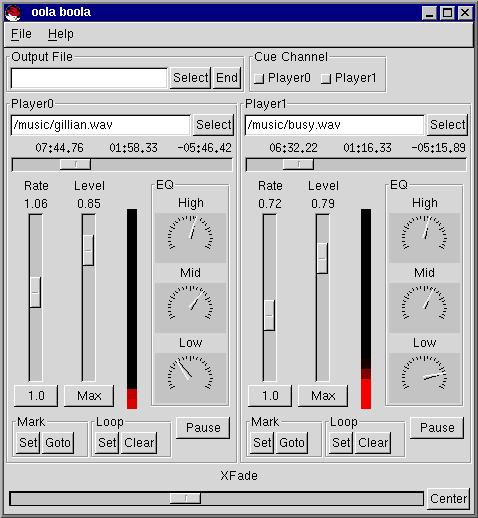478x518 pixels.
Task: Pause Player0 playback
Action: pyautogui.click(x=203, y=428)
